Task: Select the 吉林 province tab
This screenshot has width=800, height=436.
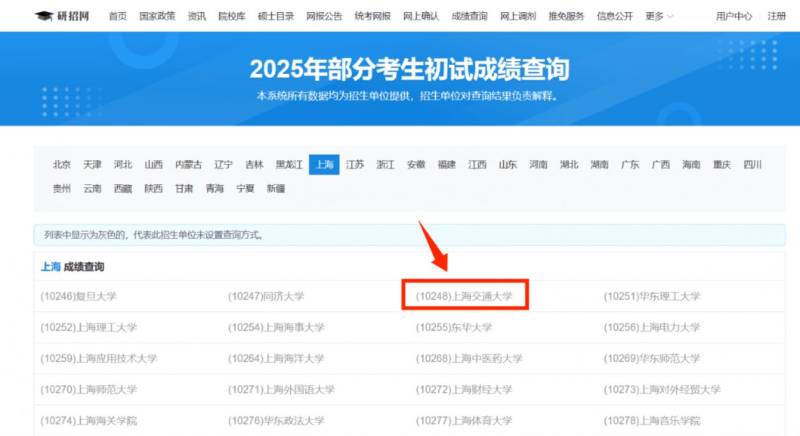Action: click(254, 165)
